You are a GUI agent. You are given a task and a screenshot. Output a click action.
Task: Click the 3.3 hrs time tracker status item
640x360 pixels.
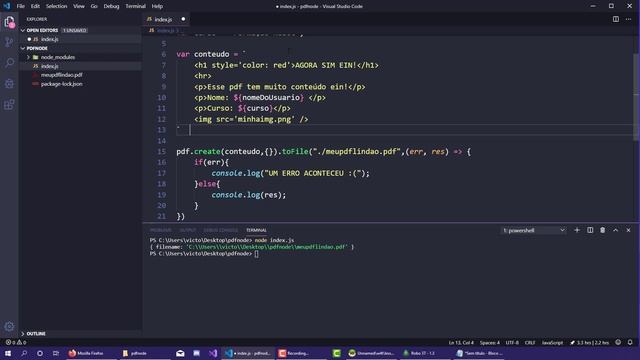pyautogui.click(x=589, y=342)
